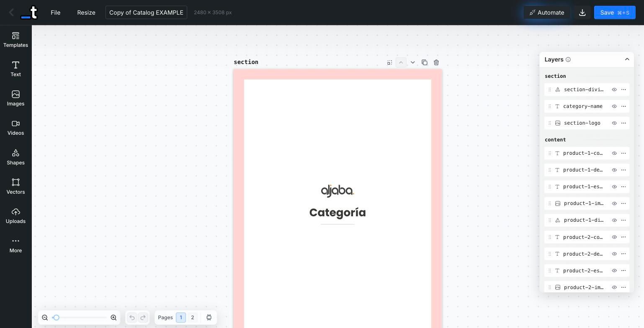Switch to page 1
Viewport: 644px width, 328px height.
(x=181, y=318)
